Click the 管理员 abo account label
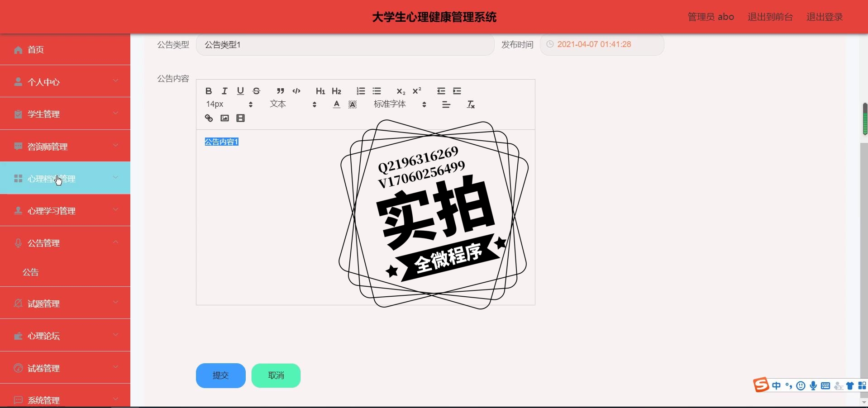Image resolution: width=868 pixels, height=408 pixels. pos(711,17)
